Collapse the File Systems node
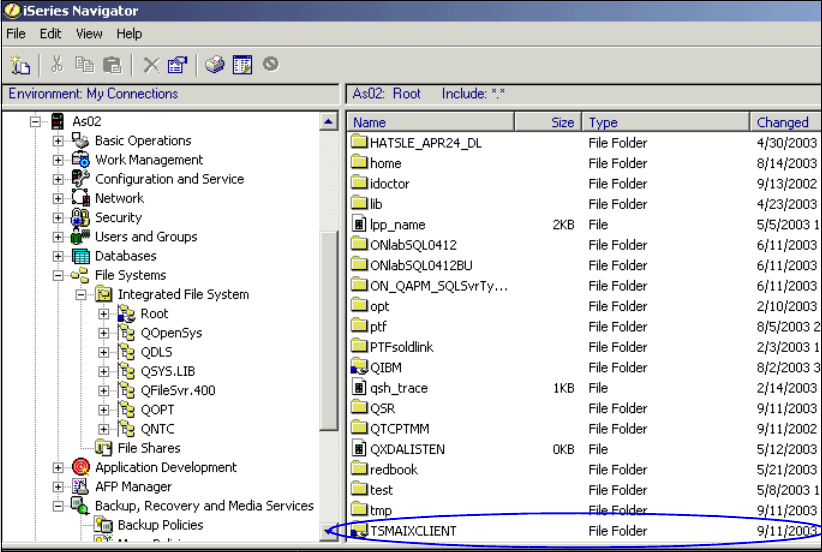This screenshot has width=822, height=552. (x=58, y=275)
